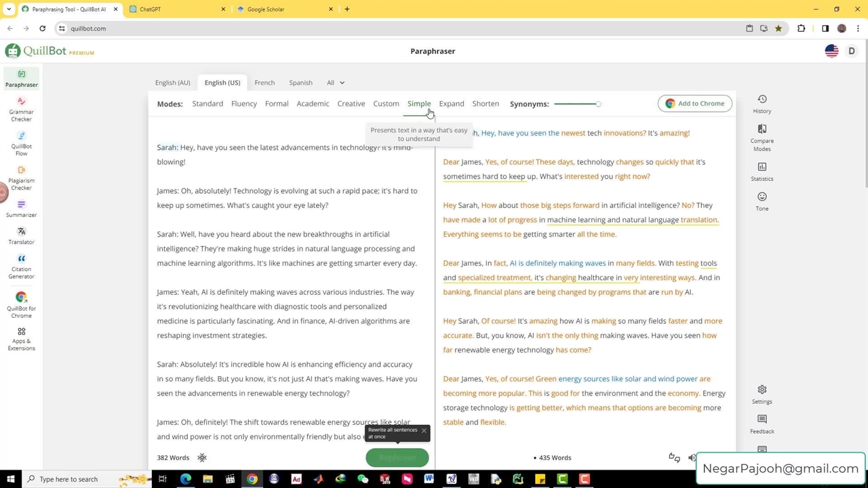Open the Compare Modes panel
This screenshot has height=488, width=868.
point(762,138)
